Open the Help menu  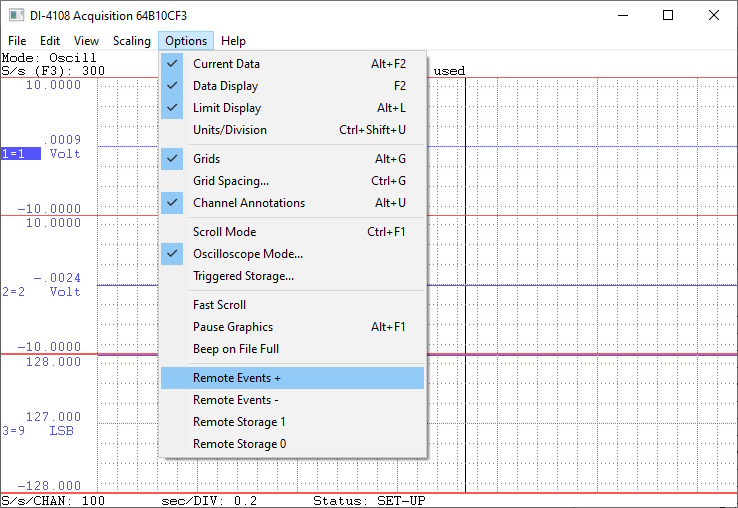point(233,41)
